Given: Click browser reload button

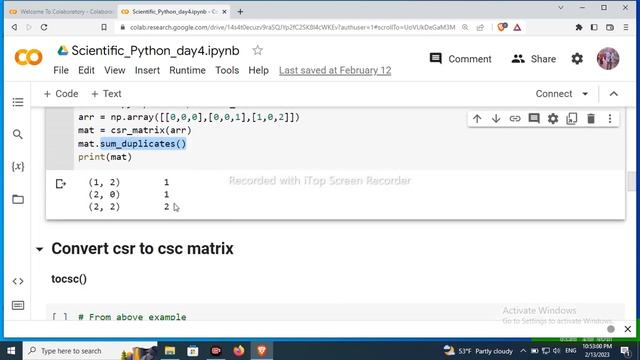Looking at the screenshot, I should [x=44, y=27].
